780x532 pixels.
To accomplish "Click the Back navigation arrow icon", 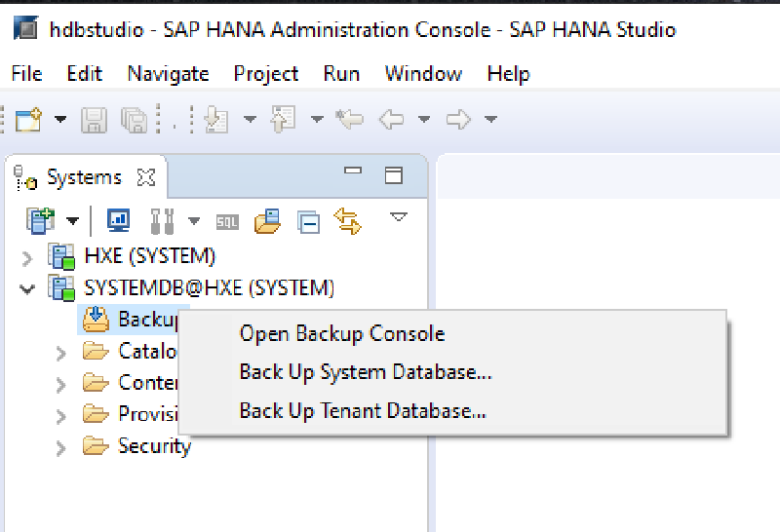I will click(392, 119).
